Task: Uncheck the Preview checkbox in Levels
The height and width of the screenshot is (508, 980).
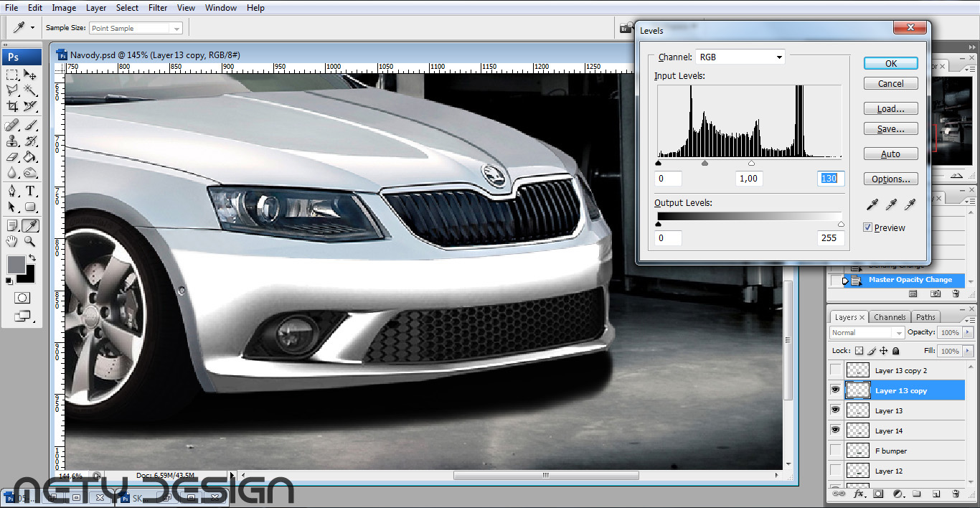Action: pos(867,227)
